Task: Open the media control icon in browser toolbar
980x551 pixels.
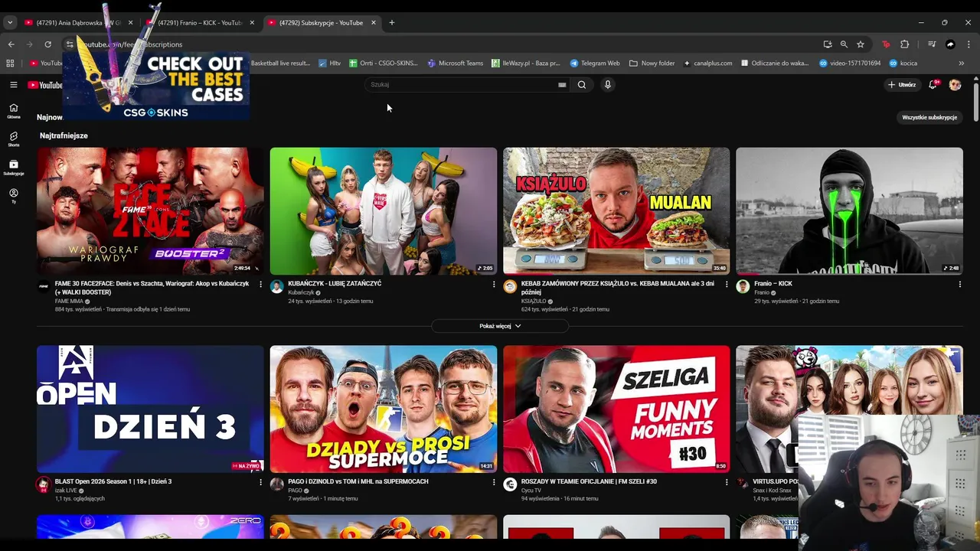Action: pos(932,44)
